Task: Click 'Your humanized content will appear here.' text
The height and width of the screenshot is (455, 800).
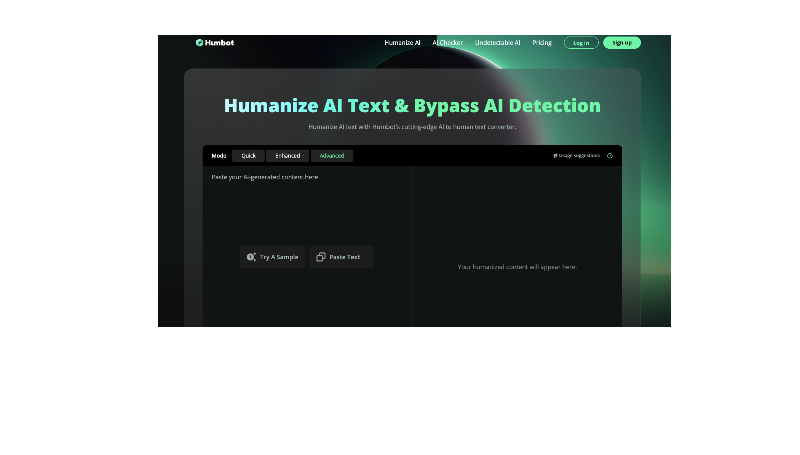Action: [517, 267]
